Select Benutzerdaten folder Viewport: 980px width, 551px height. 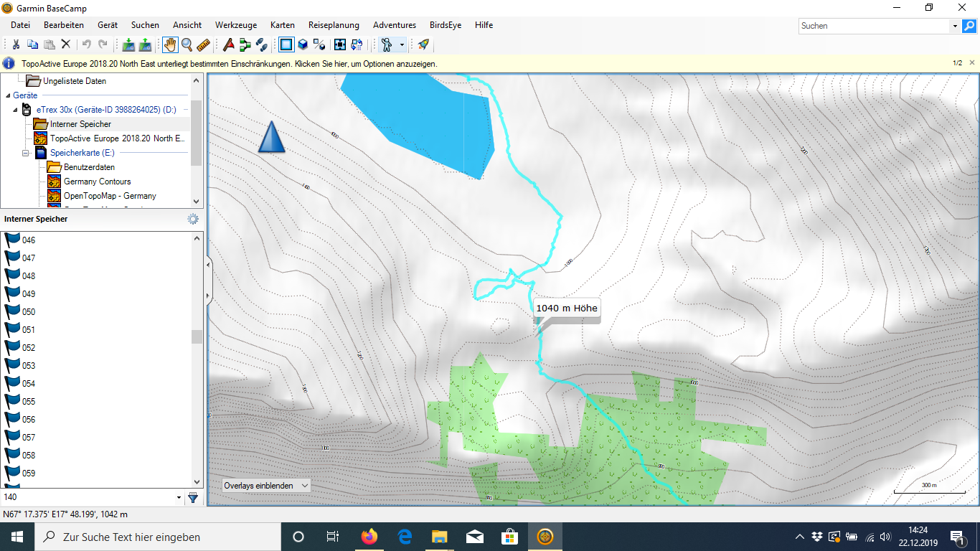[x=89, y=167]
